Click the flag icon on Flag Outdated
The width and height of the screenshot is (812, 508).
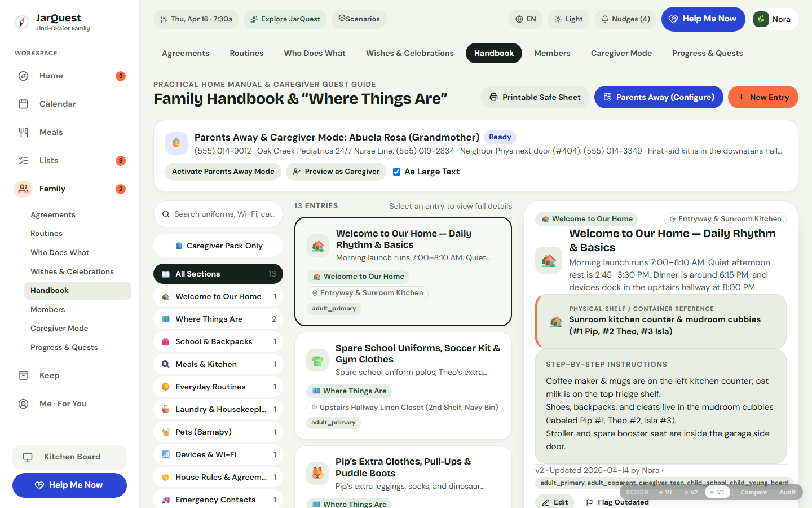pos(589,502)
